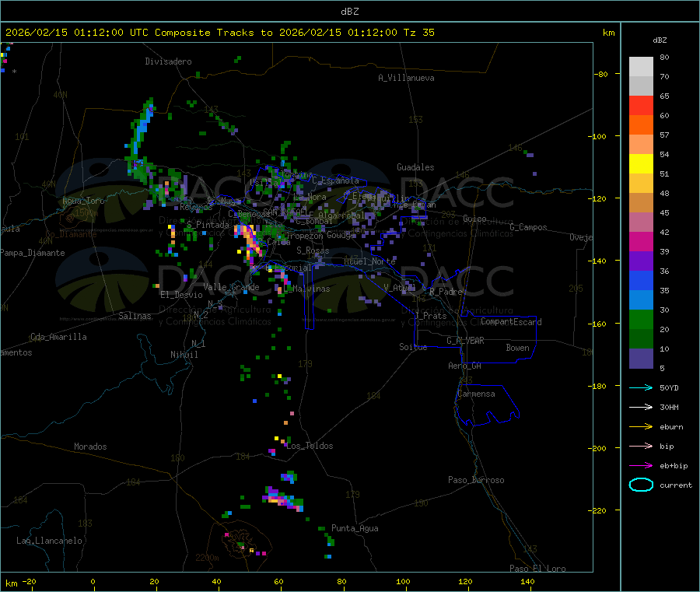700x592 pixels.
Task: Click the 'CompartEscard' map label
Action: pyautogui.click(x=511, y=321)
